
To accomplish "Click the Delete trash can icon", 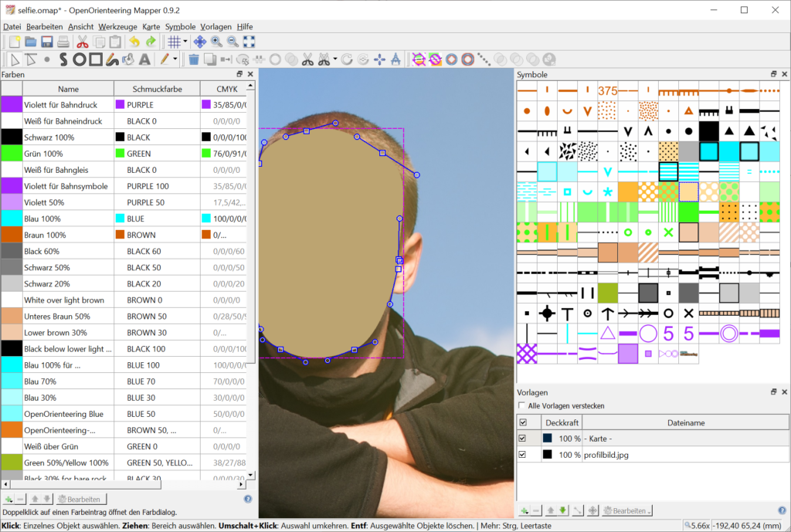I will pos(194,59).
